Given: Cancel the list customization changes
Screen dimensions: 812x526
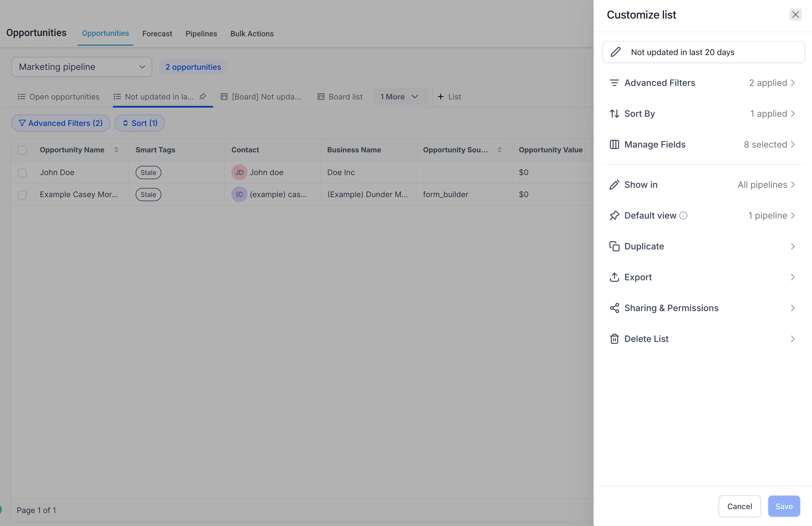Looking at the screenshot, I should [739, 506].
